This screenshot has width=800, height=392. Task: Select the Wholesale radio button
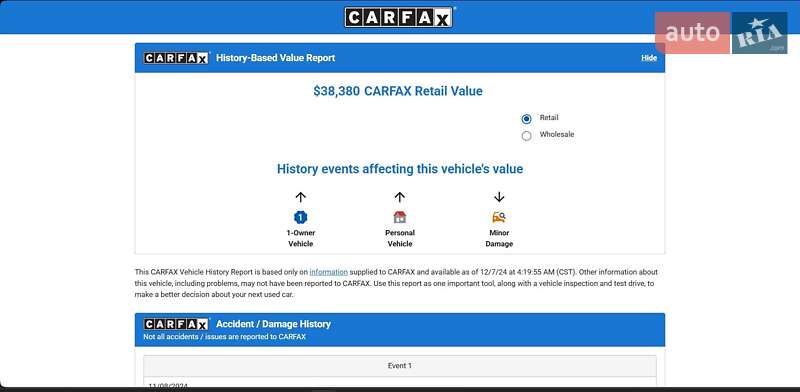[x=527, y=136]
